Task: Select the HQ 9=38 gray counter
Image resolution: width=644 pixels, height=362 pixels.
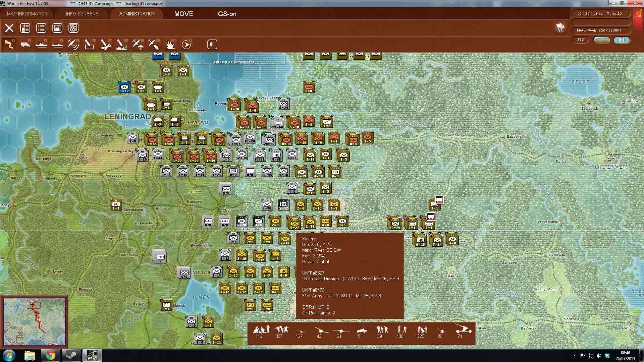Action: [276, 155]
